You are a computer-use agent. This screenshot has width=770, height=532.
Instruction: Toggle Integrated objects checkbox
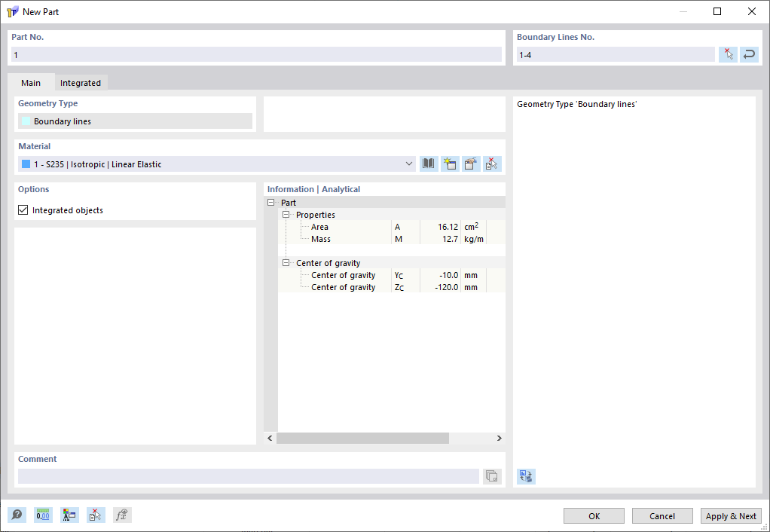[x=23, y=210]
